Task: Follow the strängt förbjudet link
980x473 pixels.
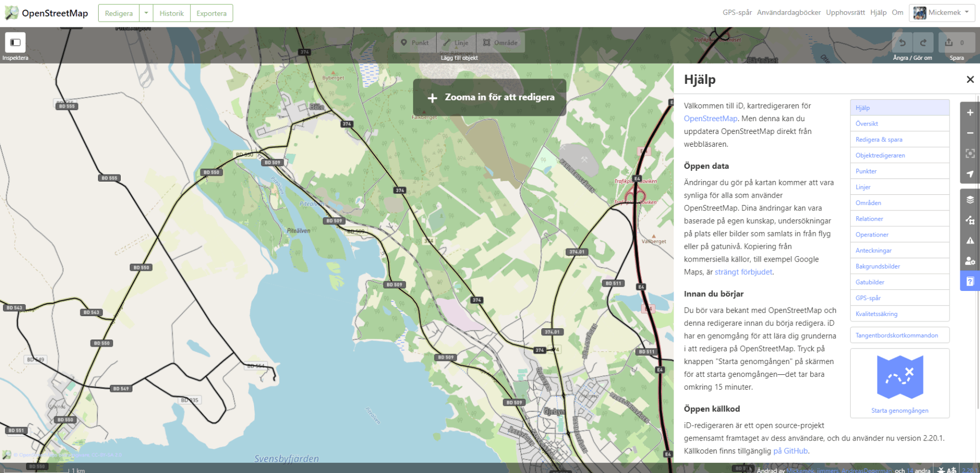Action: point(743,272)
